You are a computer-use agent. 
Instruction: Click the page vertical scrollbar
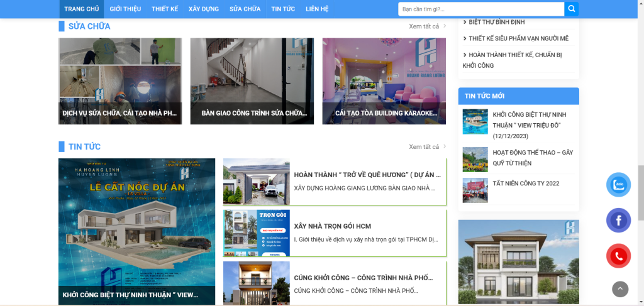(640, 126)
